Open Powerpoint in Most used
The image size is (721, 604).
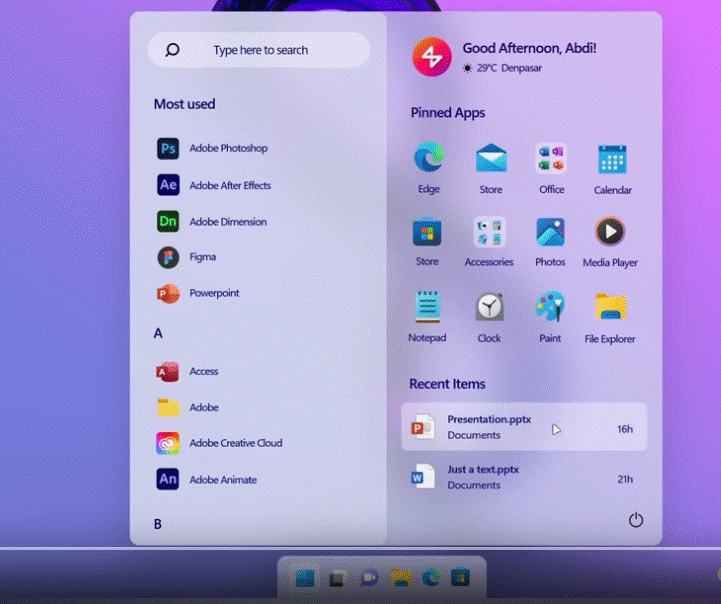(198, 293)
